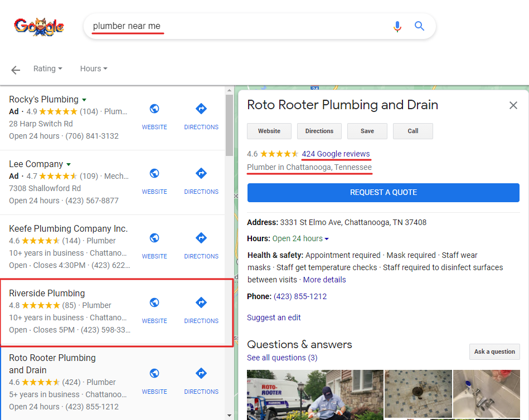Expand Open 24 hours schedule dropdown

click(327, 238)
